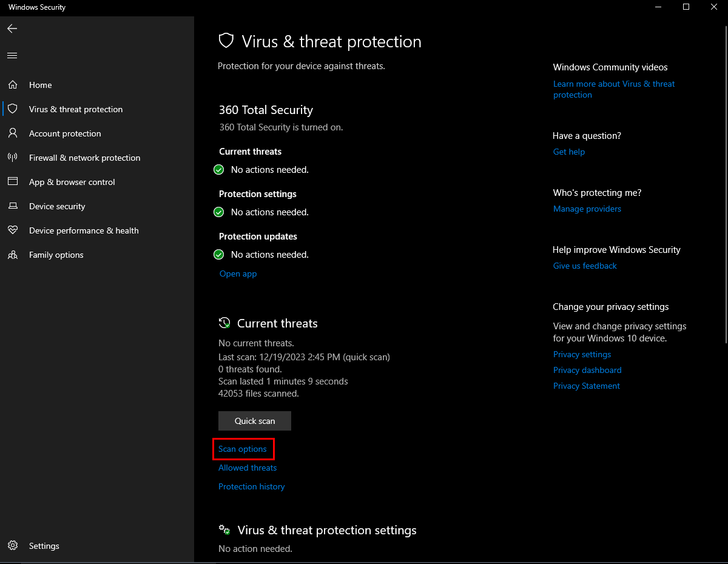Image resolution: width=728 pixels, height=564 pixels.
Task: Toggle the hamburger navigation menu
Action: pyautogui.click(x=12, y=55)
